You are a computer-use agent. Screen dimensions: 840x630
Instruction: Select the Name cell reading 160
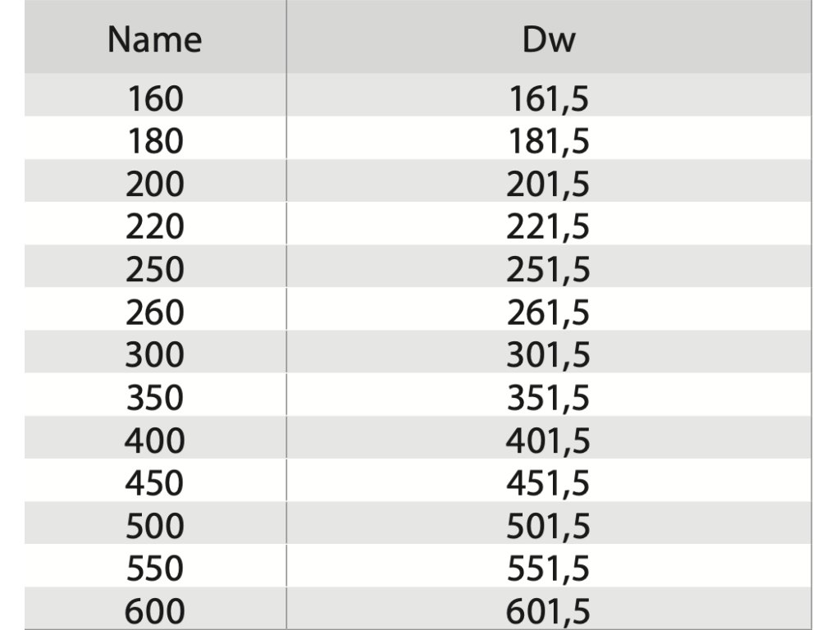155,98
